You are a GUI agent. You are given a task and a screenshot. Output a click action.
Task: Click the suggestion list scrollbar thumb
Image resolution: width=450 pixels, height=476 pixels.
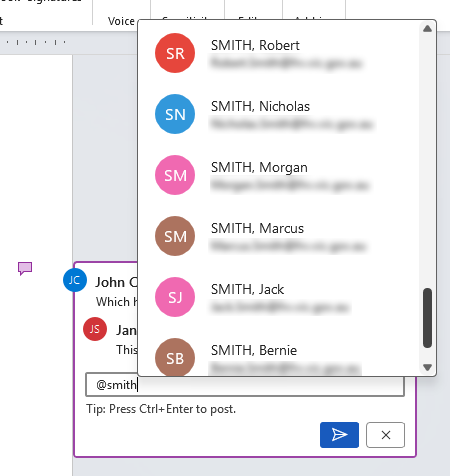pos(427,318)
